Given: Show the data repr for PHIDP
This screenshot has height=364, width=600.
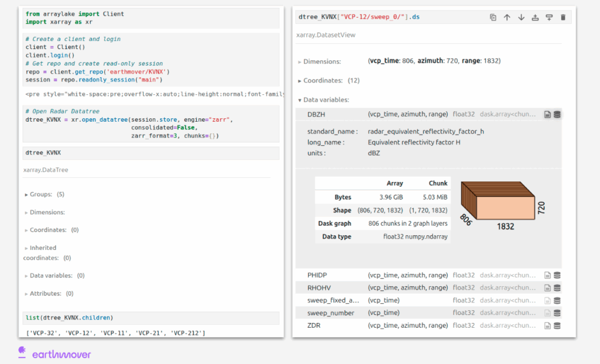Looking at the screenshot, I should pos(557,275).
